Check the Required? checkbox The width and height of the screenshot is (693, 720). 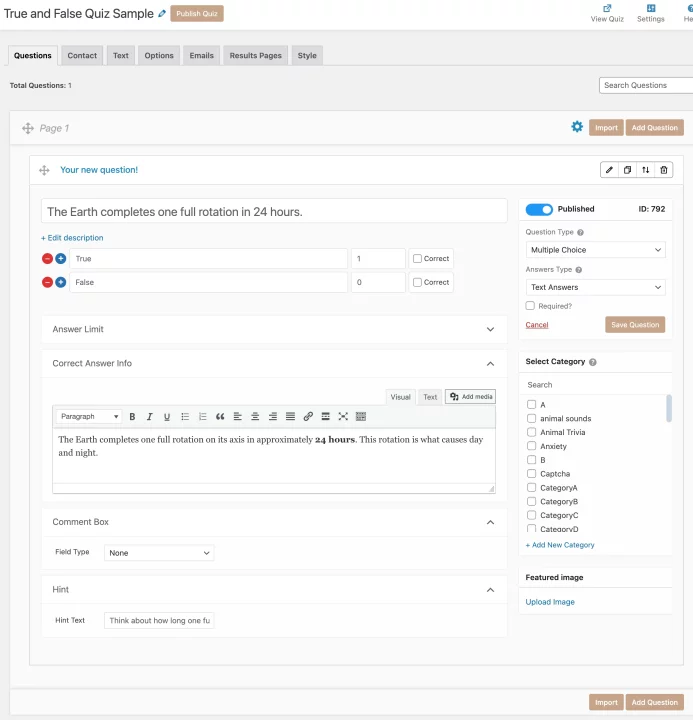pyautogui.click(x=531, y=306)
